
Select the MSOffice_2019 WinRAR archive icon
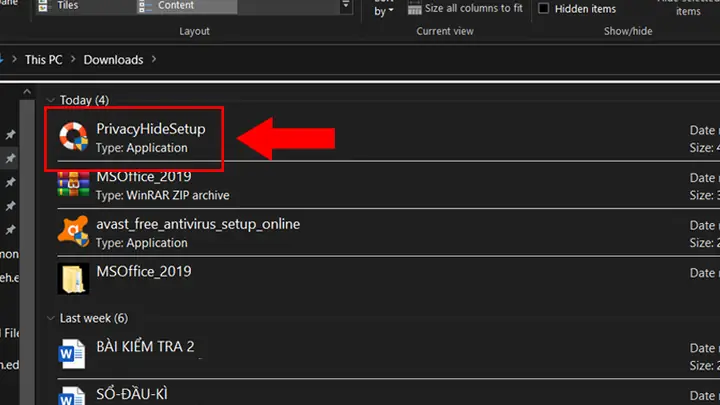73,184
